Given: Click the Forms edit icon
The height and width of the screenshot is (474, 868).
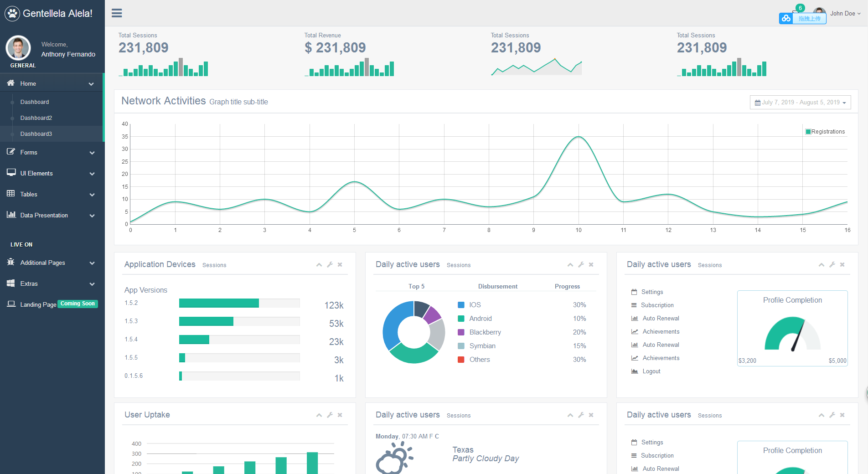Looking at the screenshot, I should tap(11, 152).
